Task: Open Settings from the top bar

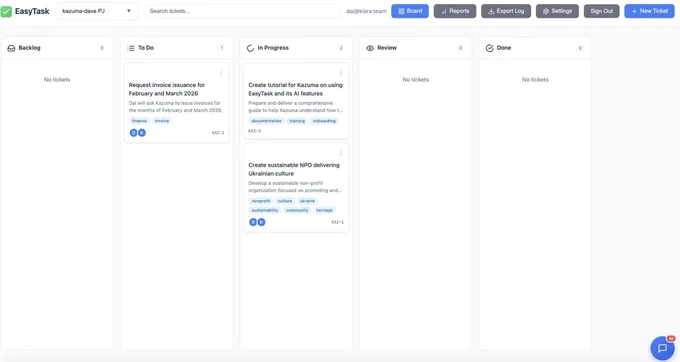Action: pos(557,11)
